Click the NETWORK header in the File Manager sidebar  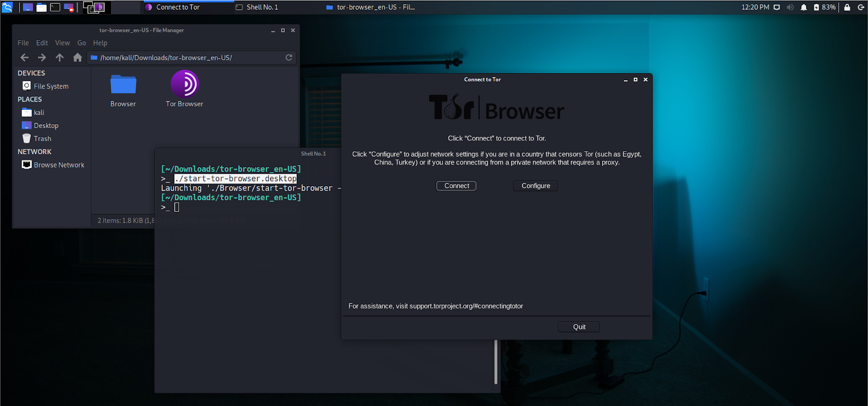click(x=34, y=152)
